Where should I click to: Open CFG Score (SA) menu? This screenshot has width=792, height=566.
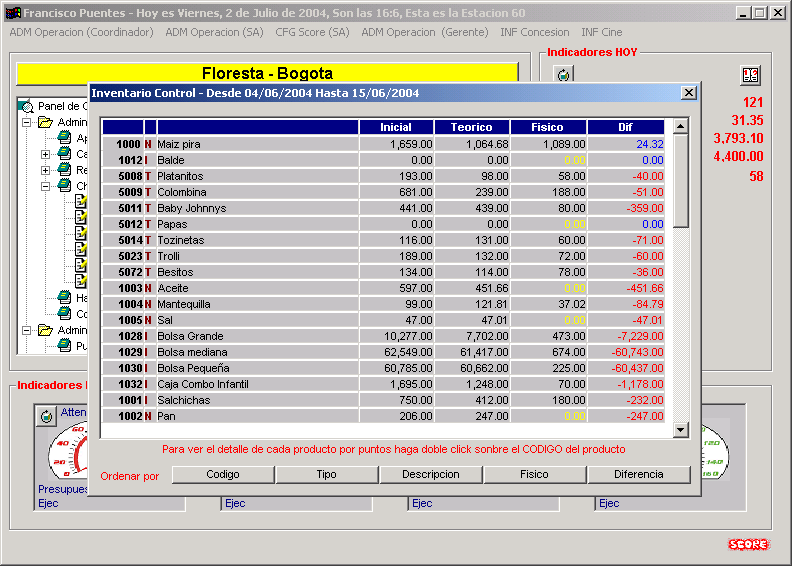pyautogui.click(x=312, y=32)
